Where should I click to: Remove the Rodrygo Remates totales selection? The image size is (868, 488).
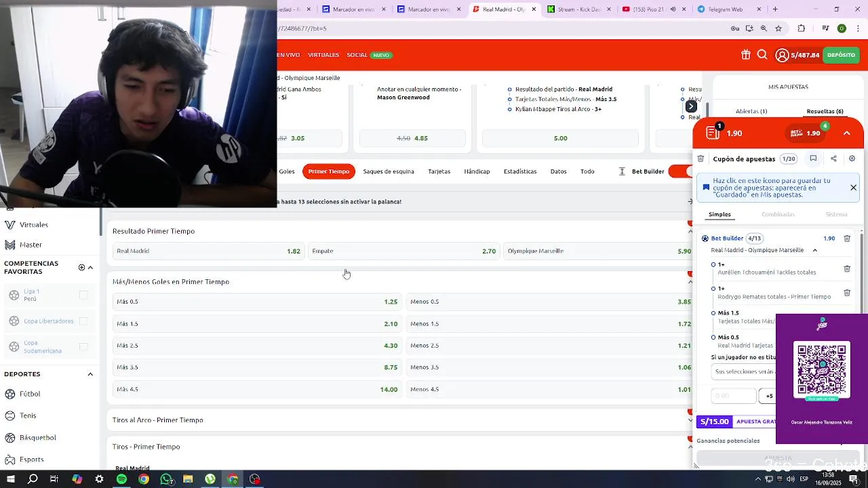point(847,293)
